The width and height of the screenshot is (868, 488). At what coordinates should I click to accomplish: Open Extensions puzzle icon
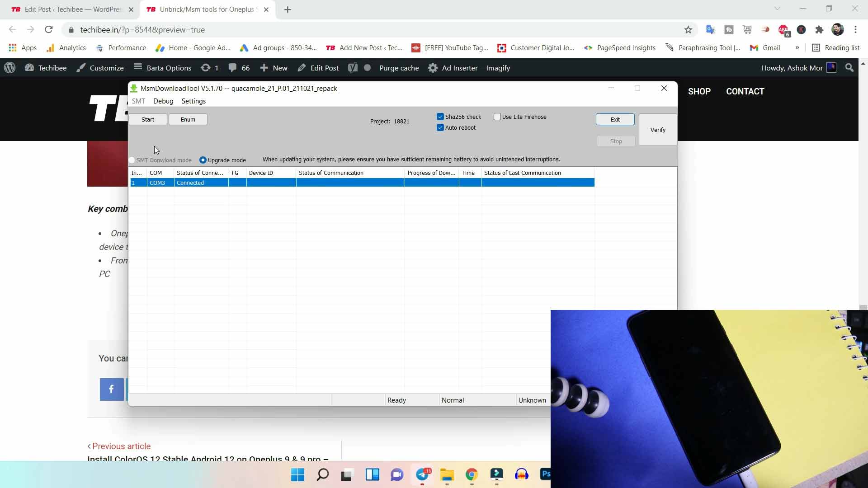(819, 30)
